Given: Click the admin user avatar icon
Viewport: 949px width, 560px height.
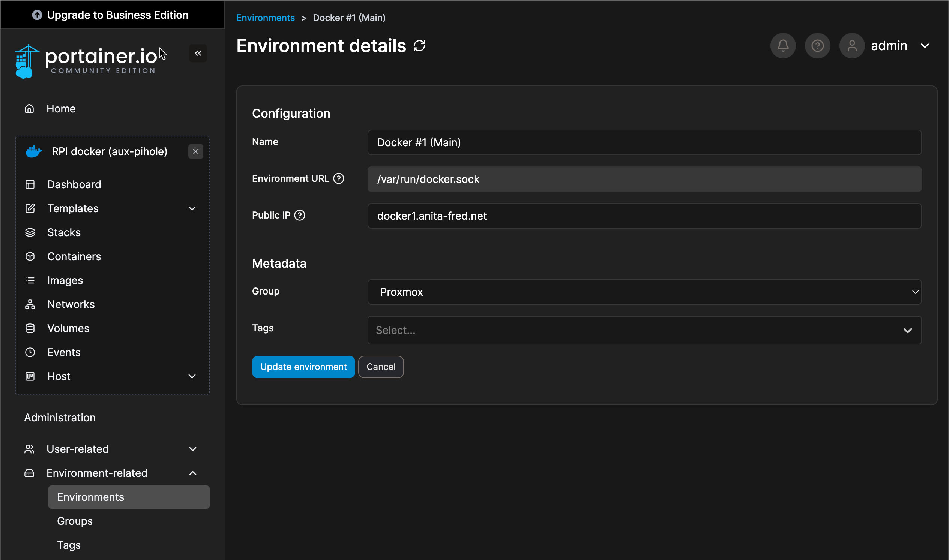Looking at the screenshot, I should tap(852, 46).
